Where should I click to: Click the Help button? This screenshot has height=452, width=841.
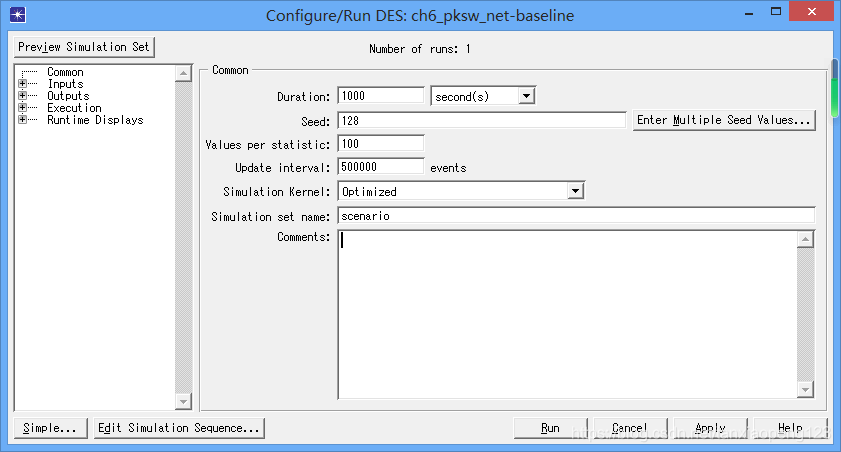pyautogui.click(x=790, y=428)
